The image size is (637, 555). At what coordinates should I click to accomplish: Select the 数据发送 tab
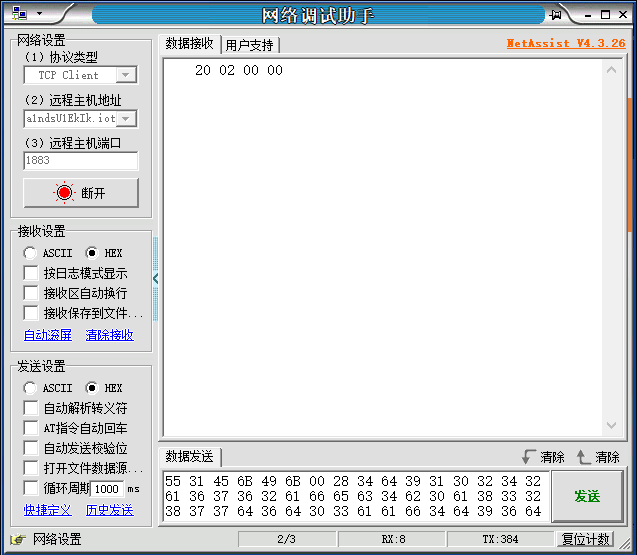[189, 457]
